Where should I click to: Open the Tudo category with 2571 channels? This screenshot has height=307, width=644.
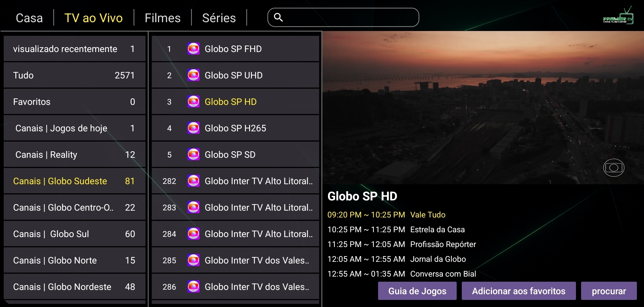[x=74, y=75]
